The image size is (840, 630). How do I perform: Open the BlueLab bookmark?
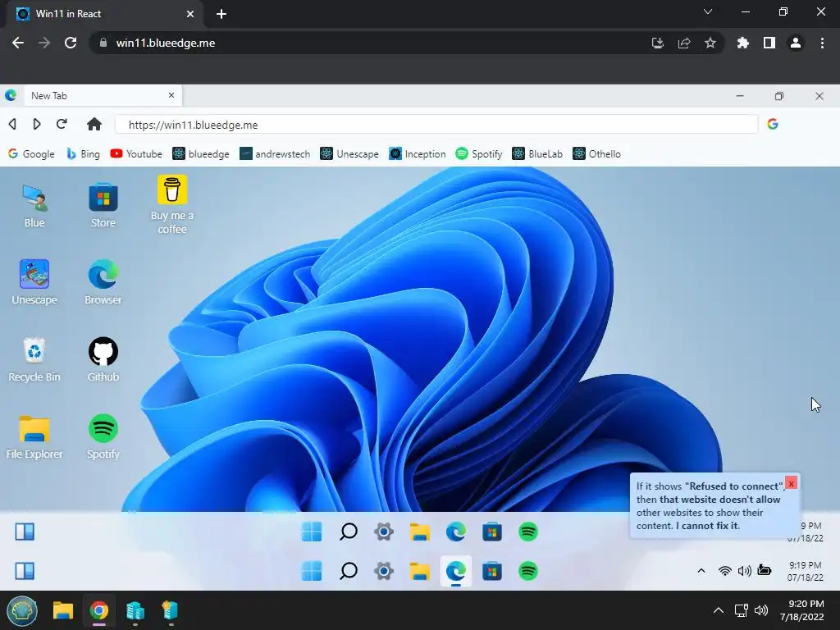click(x=537, y=154)
